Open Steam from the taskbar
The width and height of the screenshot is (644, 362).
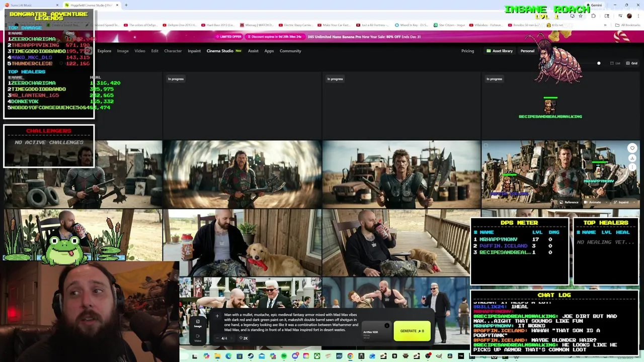(251, 356)
